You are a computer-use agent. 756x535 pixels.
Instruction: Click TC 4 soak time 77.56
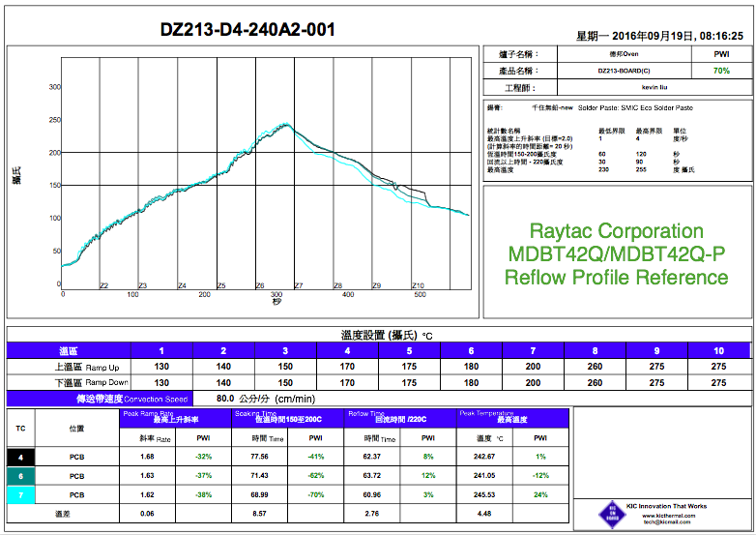259,457
